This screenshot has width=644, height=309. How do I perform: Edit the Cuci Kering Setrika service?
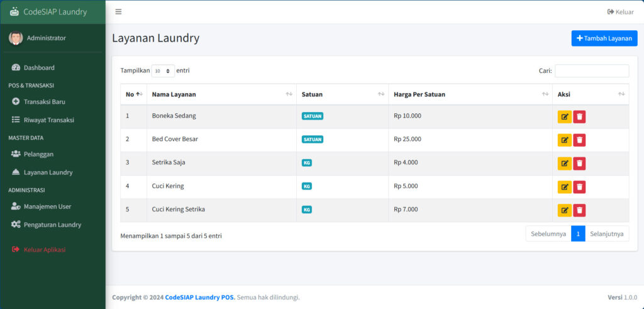[564, 210]
